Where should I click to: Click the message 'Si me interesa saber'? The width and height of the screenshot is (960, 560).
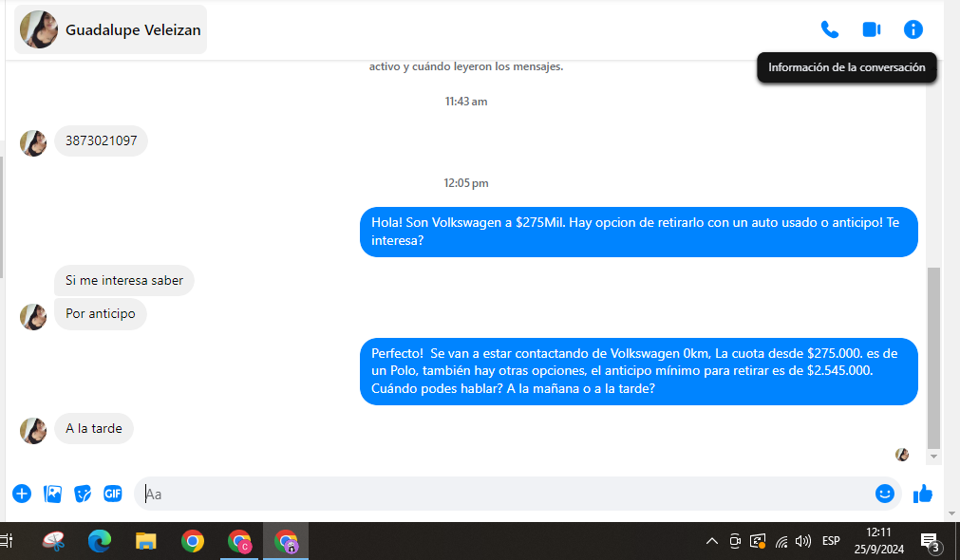(x=124, y=280)
